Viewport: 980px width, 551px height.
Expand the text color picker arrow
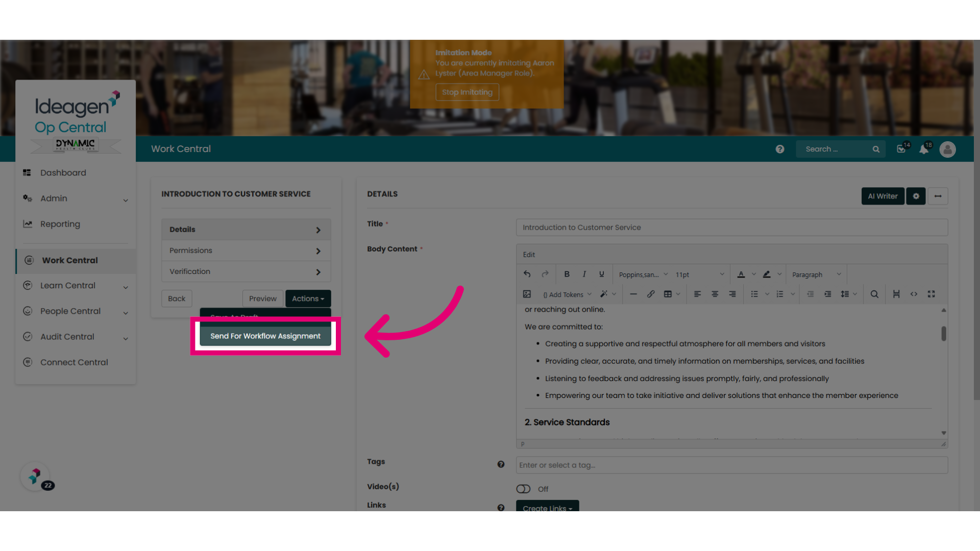click(x=754, y=274)
